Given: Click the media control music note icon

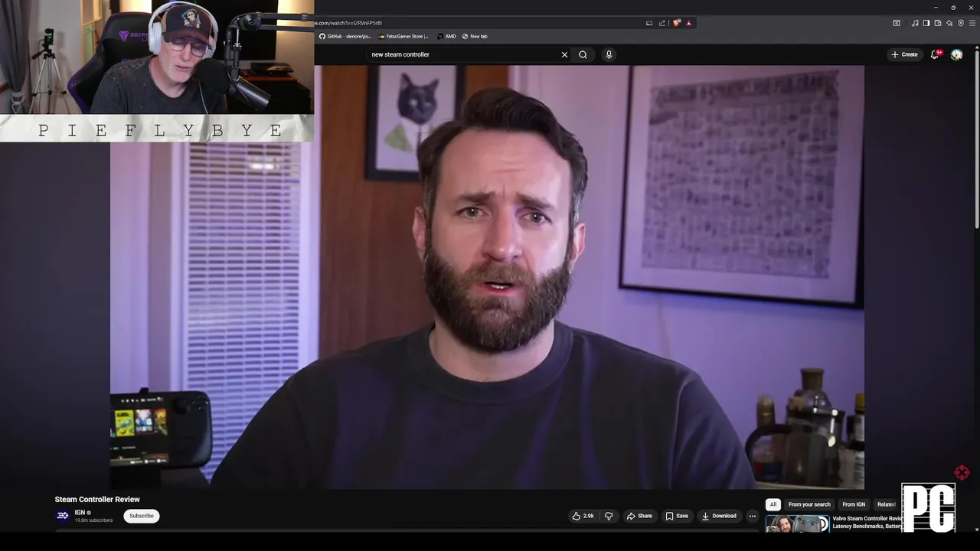Looking at the screenshot, I should [915, 23].
